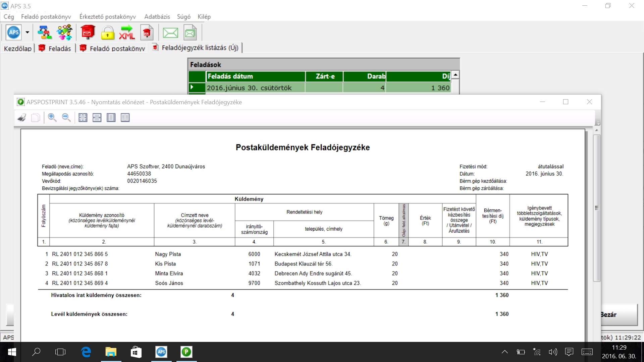Switch to the green P APSPOSTPRINT taskbar icon

click(186, 352)
